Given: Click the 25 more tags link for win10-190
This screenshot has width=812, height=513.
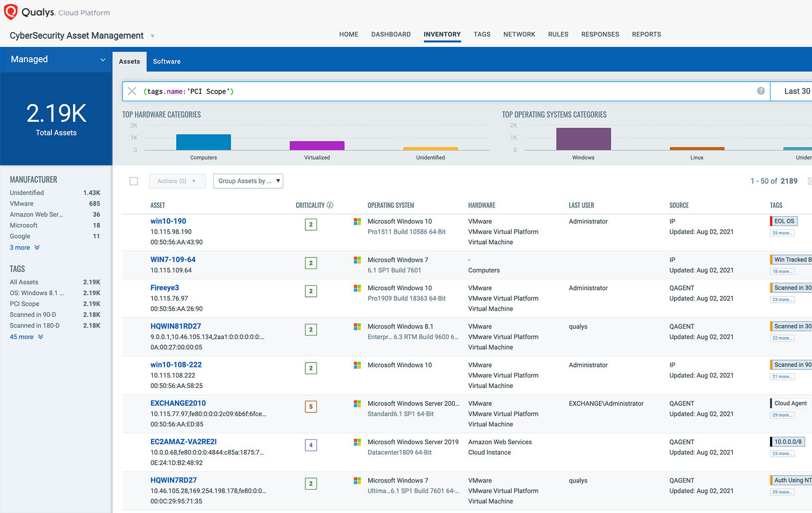Looking at the screenshot, I should (x=782, y=233).
